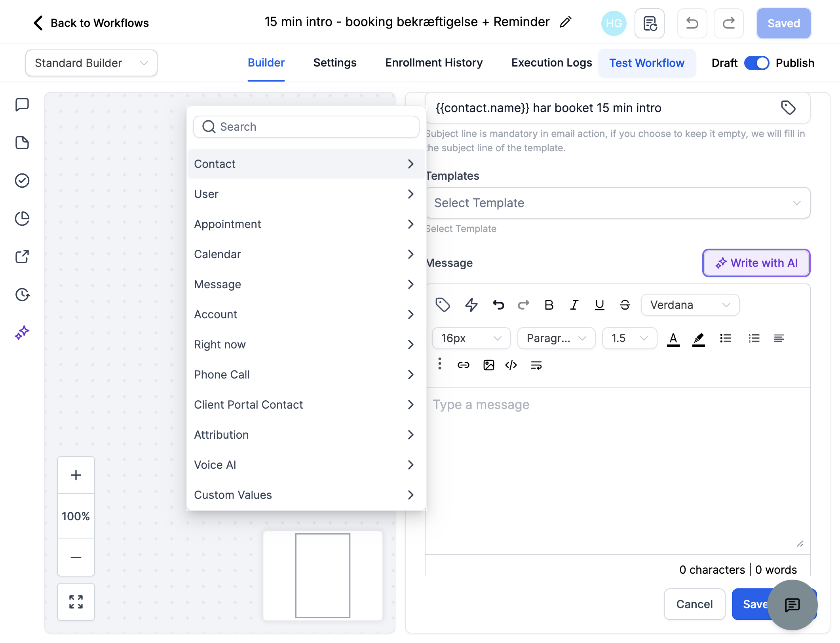Open the Verdana font family dropdown
Screen dimensions: 840x643
click(690, 305)
